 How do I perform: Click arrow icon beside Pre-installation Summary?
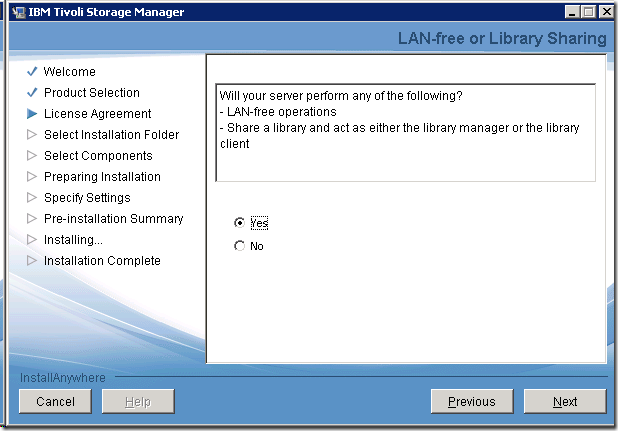(x=32, y=219)
